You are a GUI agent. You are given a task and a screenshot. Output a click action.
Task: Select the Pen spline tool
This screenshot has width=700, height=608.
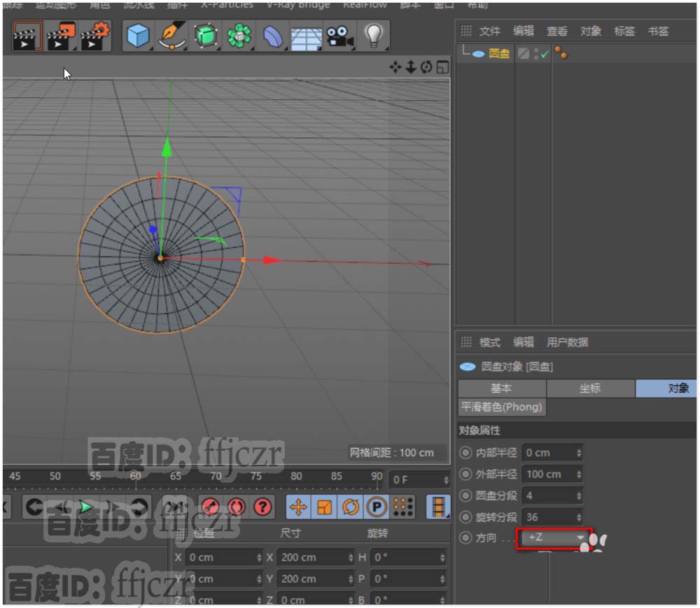click(172, 36)
